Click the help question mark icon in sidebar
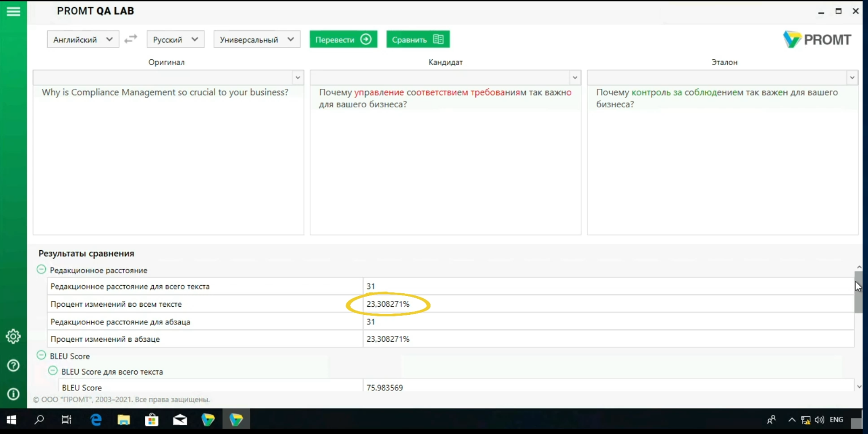The width and height of the screenshot is (868, 434). 13,366
